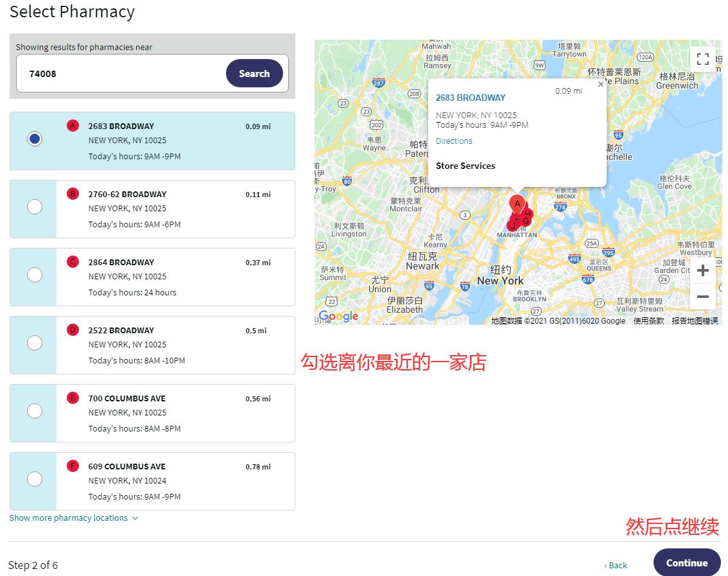Choose the 2864 Broadway 24 hours pharmacy

35,275
